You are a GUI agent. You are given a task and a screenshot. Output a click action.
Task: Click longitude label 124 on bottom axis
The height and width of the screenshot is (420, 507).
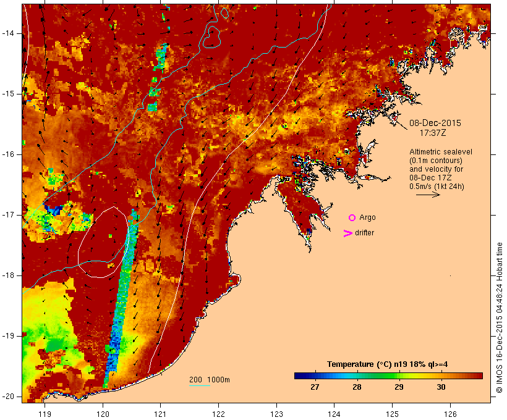334,414
